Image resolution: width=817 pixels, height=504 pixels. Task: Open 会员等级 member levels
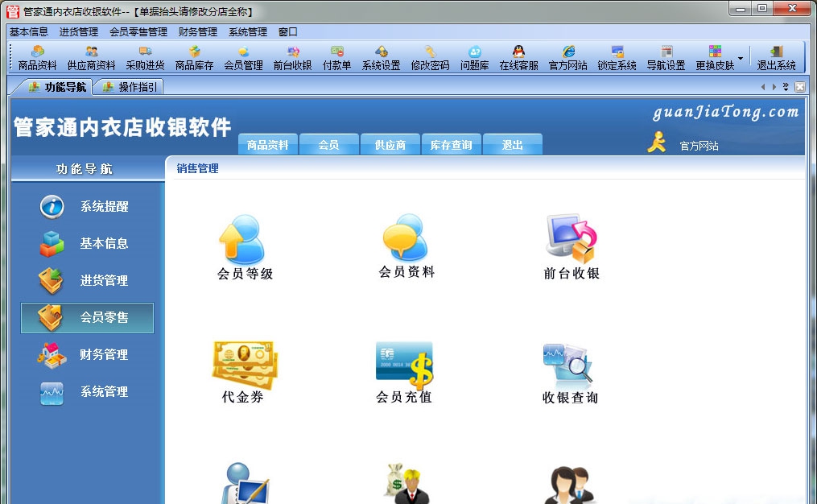pyautogui.click(x=244, y=242)
